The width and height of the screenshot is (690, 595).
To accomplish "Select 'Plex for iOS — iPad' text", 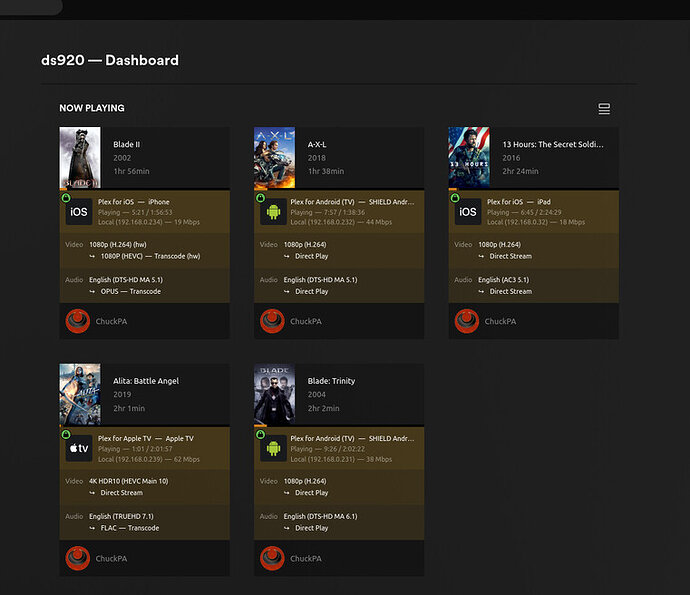I will coord(519,202).
